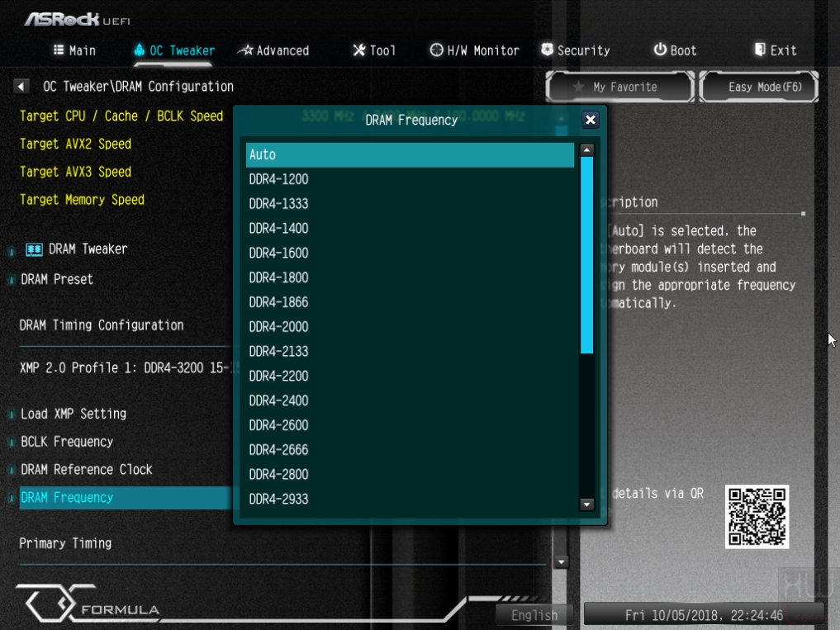Viewport: 840px width, 630px height.
Task: Open the Tool tab
Action: [374, 50]
